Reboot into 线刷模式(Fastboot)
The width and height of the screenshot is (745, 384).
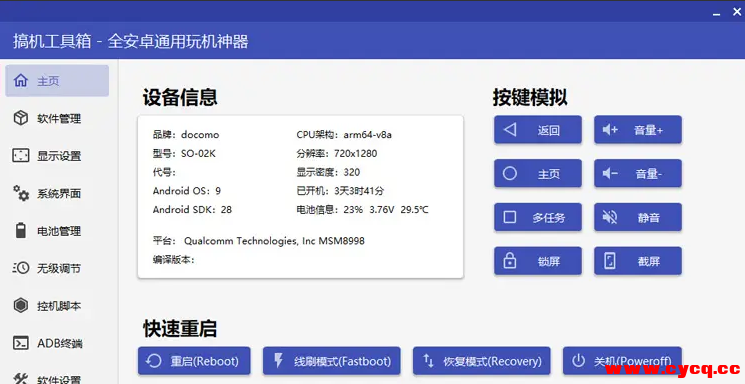(x=332, y=361)
